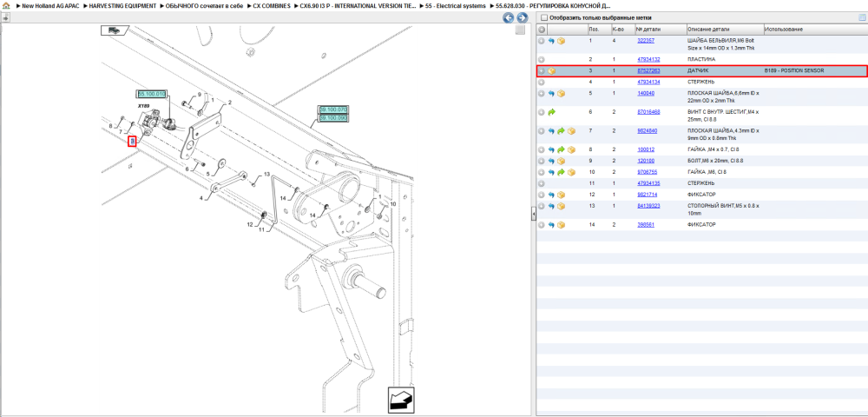This screenshot has width=868, height=417.
Task: Add part 322357 row via plus icon
Action: pyautogui.click(x=542, y=41)
